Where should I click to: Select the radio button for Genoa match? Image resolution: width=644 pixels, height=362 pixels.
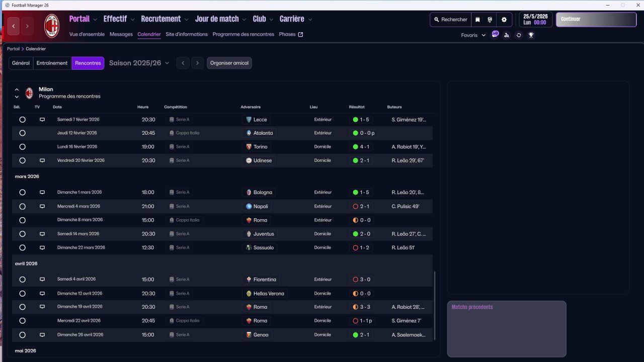point(22,335)
